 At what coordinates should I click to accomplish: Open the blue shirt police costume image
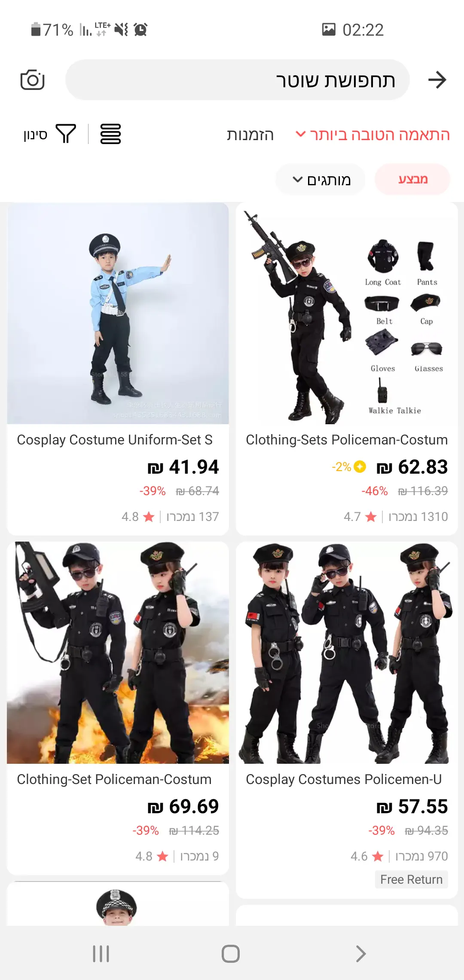coord(118,313)
